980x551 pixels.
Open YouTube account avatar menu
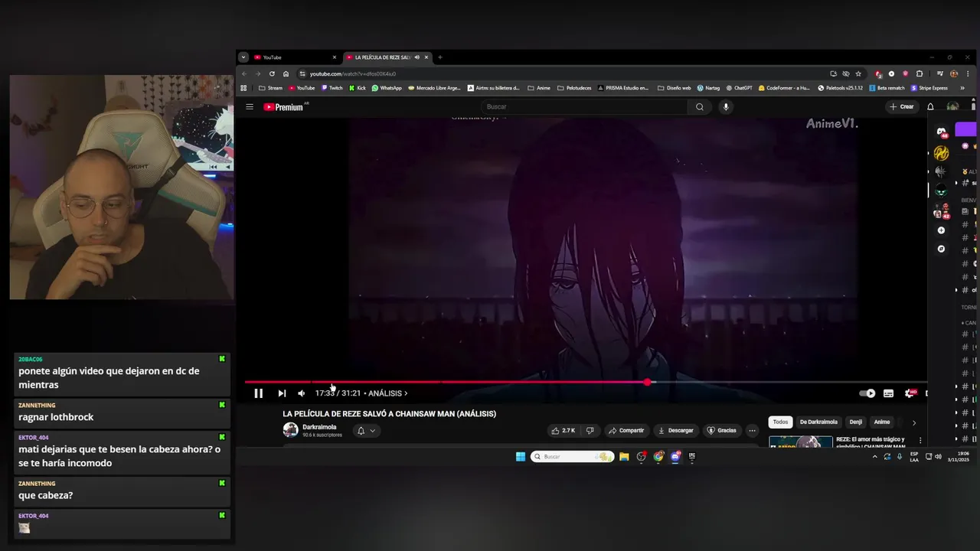(x=952, y=107)
